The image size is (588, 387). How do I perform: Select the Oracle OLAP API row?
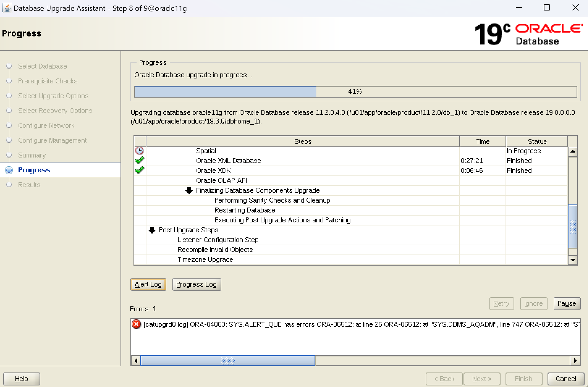[351, 181]
